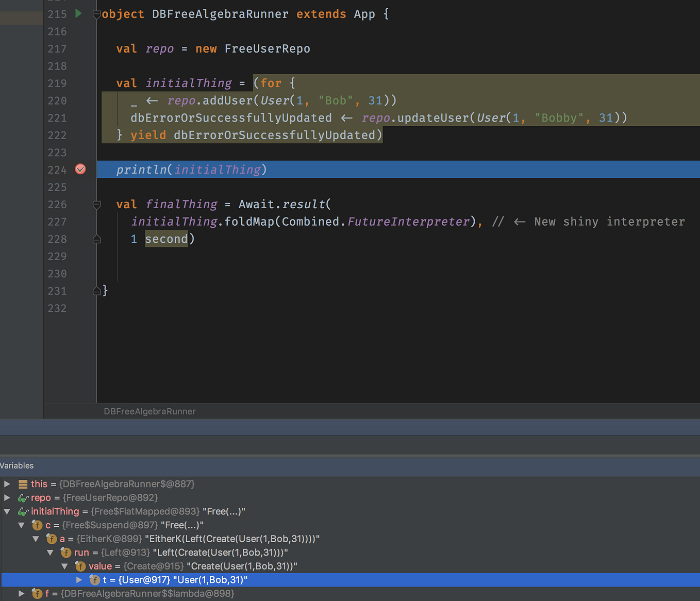
Task: Collapse the initialThing variable tree
Action: pyautogui.click(x=7, y=511)
